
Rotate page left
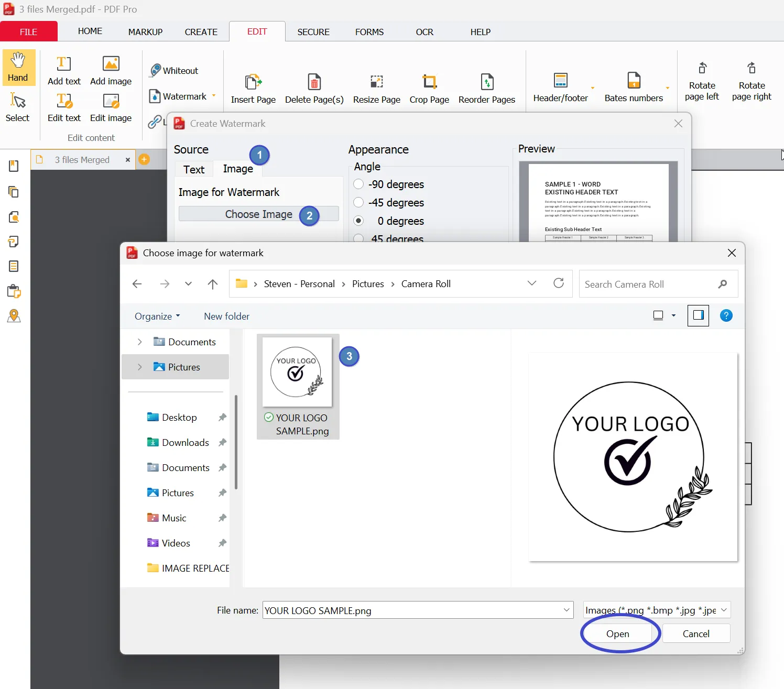point(702,81)
